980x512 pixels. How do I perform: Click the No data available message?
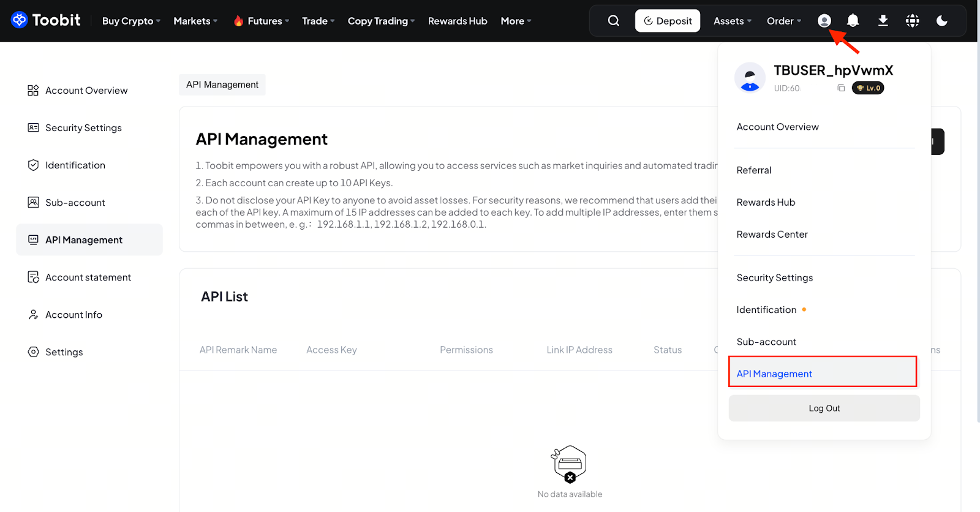click(x=570, y=494)
